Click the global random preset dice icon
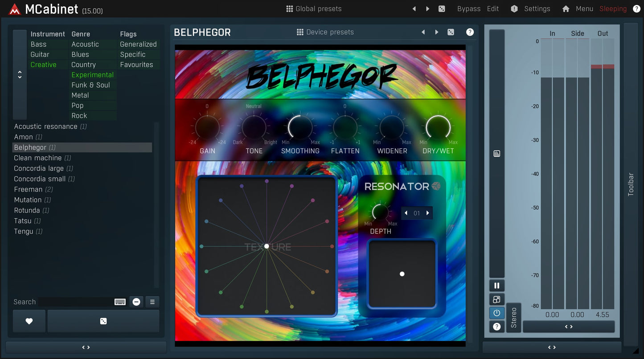This screenshot has height=359, width=644. click(x=442, y=9)
